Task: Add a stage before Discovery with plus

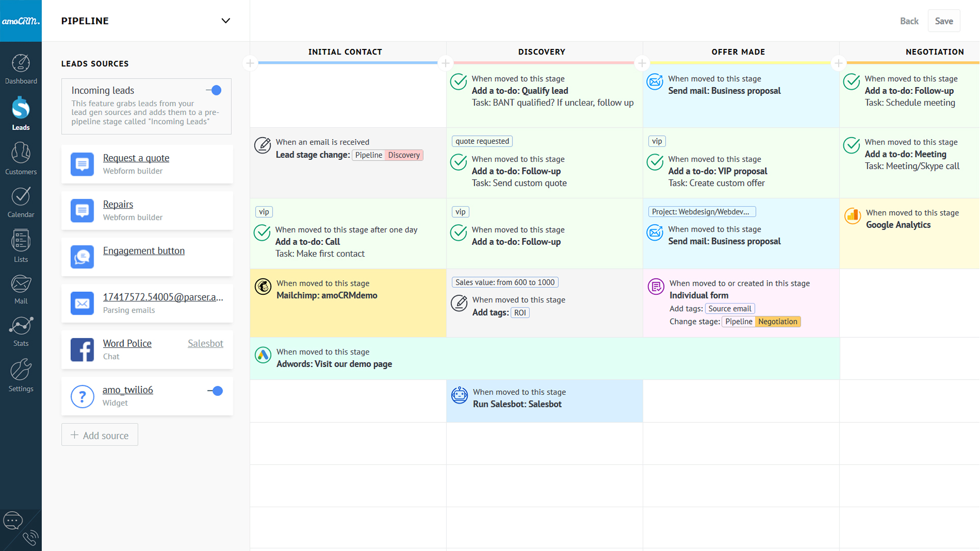Action: (446, 63)
